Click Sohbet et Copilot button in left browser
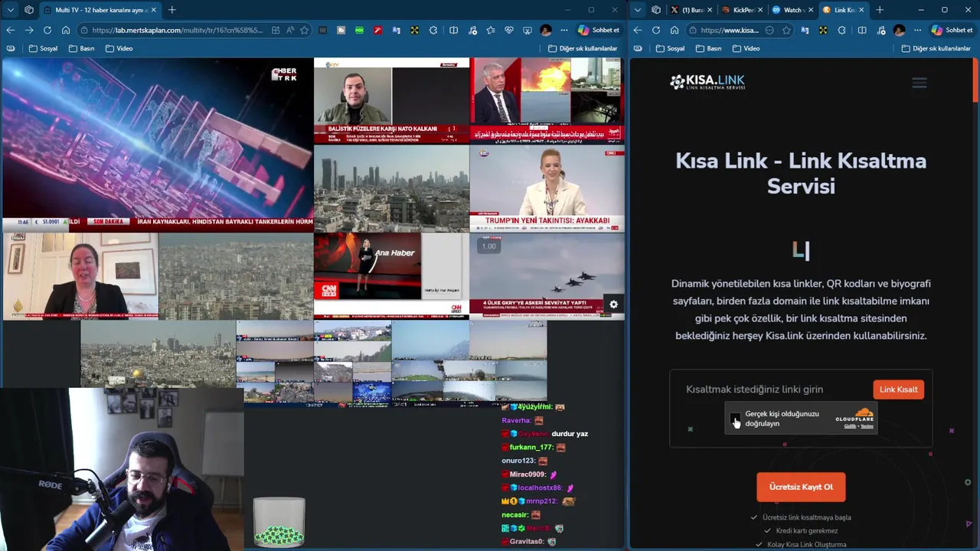The height and width of the screenshot is (551, 980). coord(599,30)
